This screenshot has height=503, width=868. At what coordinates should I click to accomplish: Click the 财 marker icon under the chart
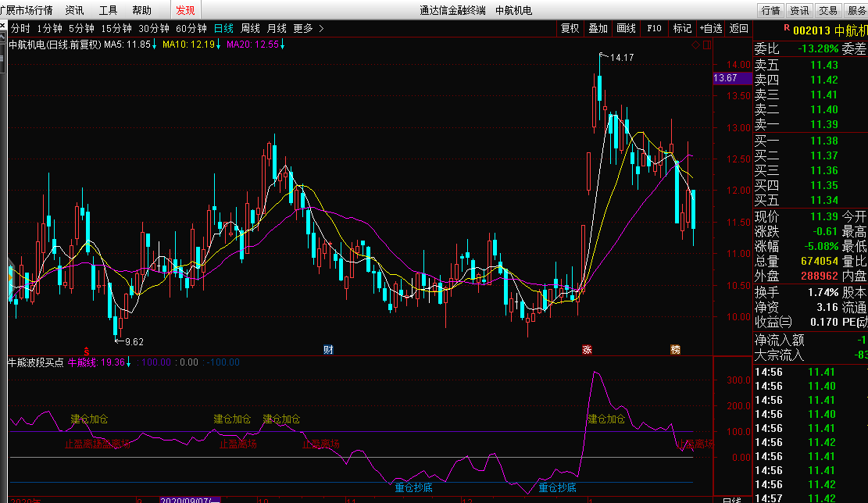pos(329,349)
